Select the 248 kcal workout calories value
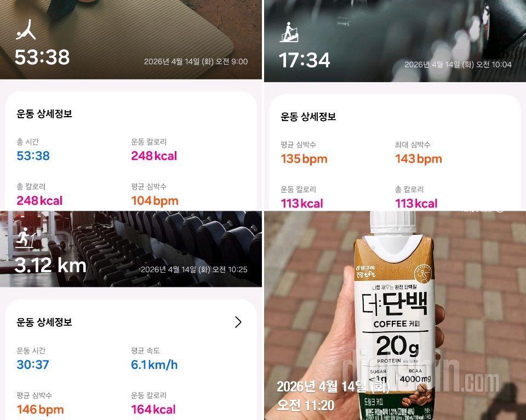Viewport: 526px width, 420px height. click(x=154, y=156)
